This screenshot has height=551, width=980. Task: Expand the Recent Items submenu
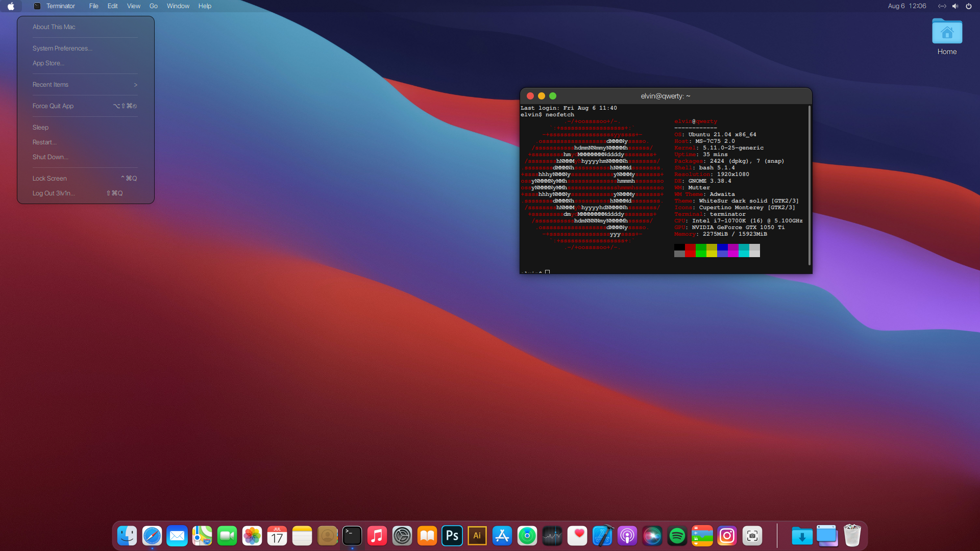tap(85, 85)
